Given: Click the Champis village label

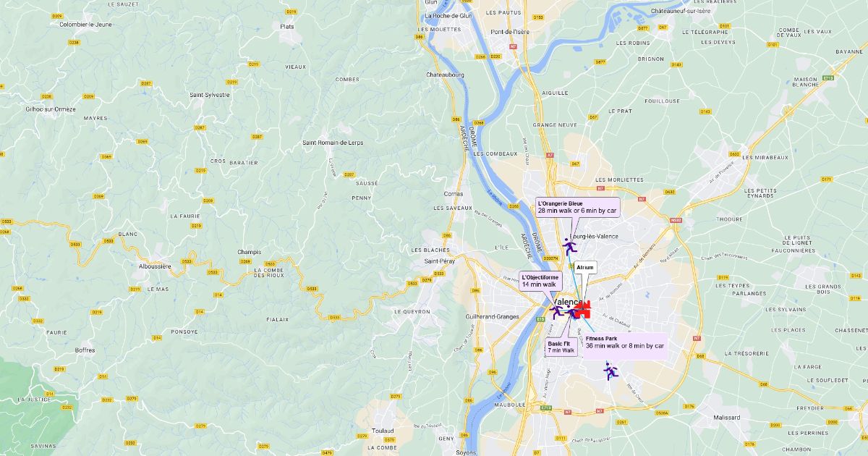Looking at the screenshot, I should (x=249, y=252).
